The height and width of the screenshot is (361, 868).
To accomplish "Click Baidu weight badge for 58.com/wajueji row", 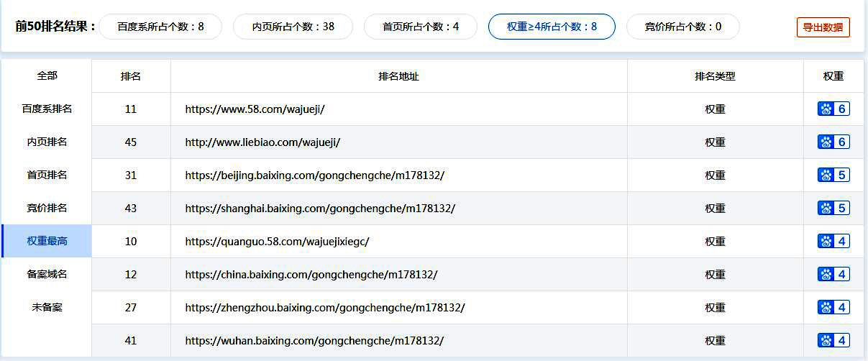I will 833,109.
